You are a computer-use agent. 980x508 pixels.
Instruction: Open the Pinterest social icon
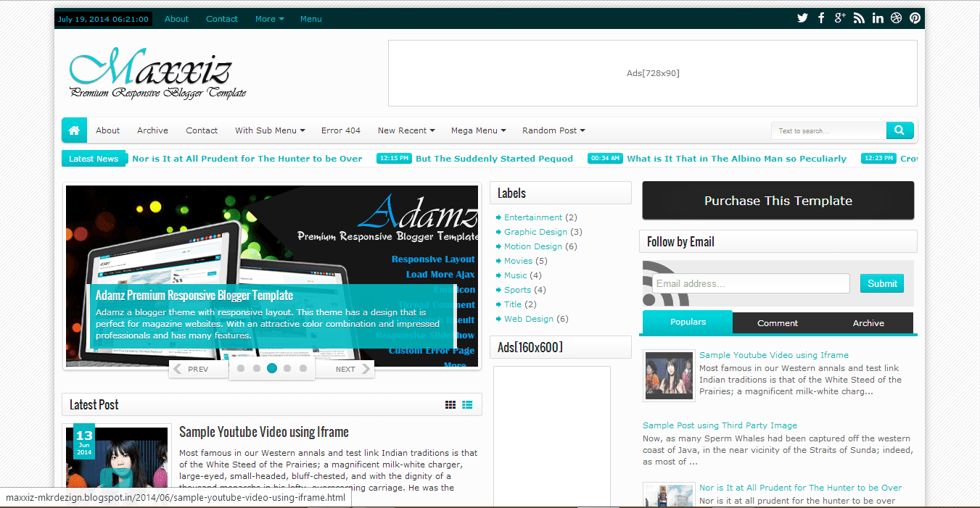(915, 18)
